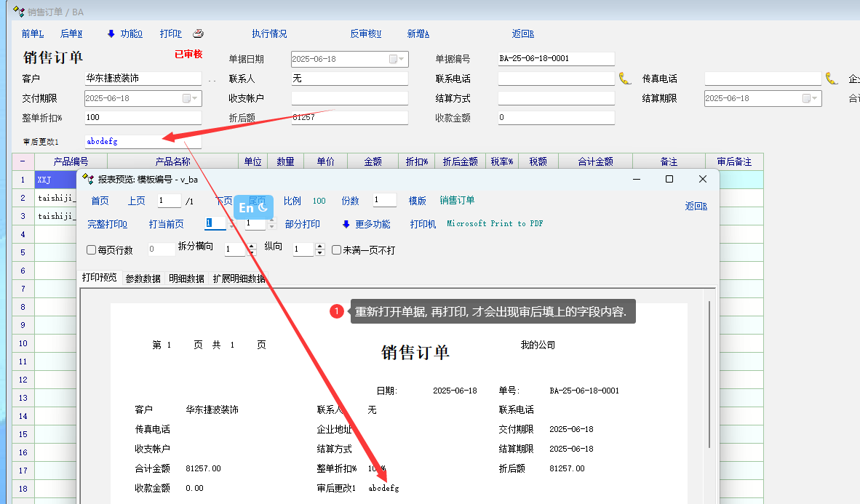Click the phone icon beside 联系电话 field

coord(625,79)
